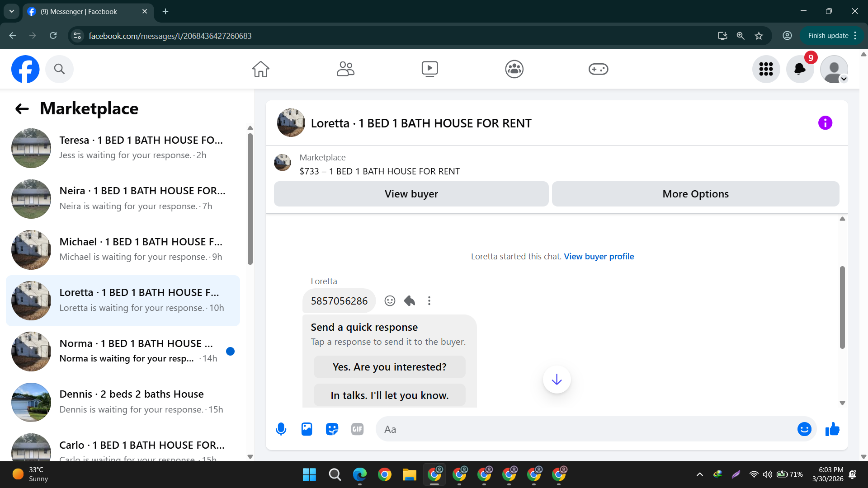Open emoji picker in message field
This screenshot has height=488, width=868.
click(x=804, y=429)
